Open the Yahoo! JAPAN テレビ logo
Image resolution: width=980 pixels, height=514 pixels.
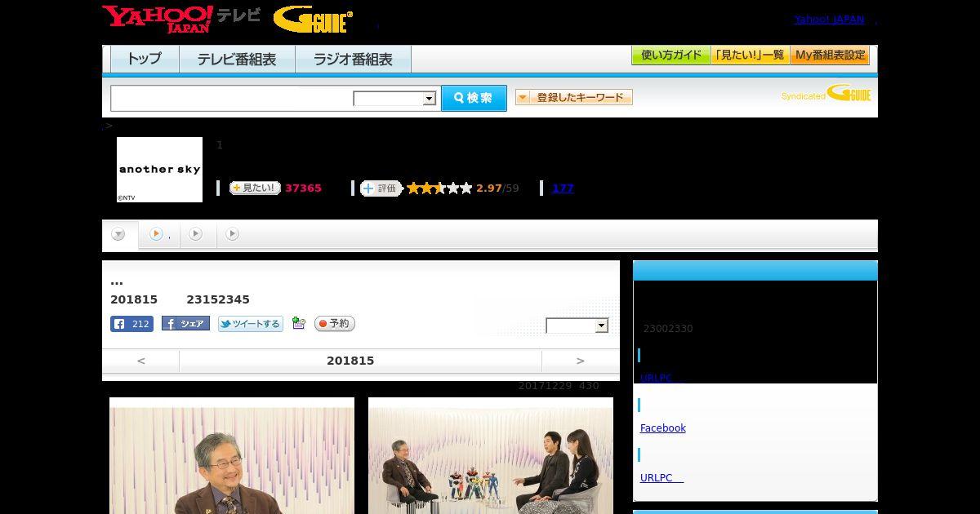coord(181,19)
